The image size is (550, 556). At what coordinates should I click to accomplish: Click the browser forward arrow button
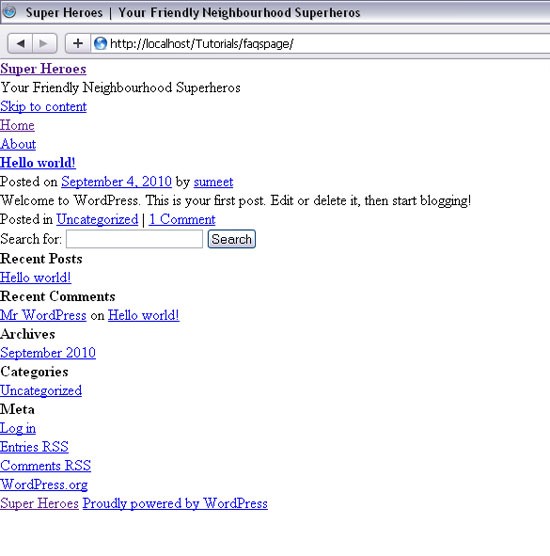click(x=45, y=44)
